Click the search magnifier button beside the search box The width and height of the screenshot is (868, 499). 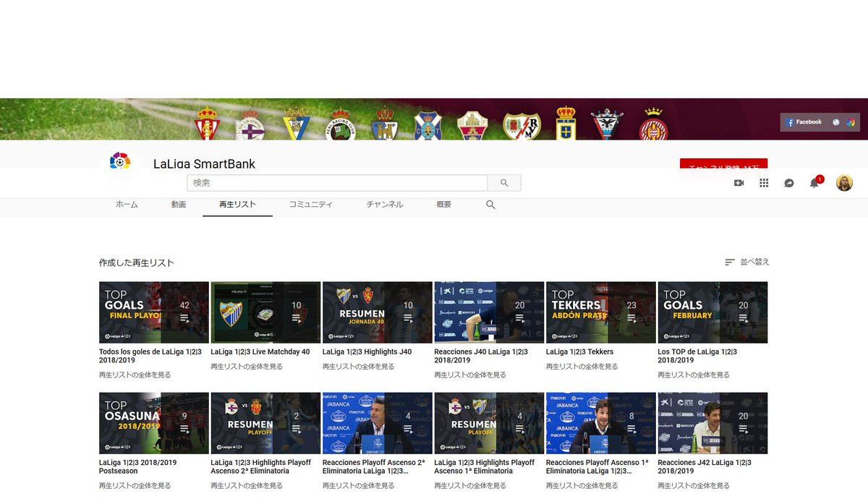(504, 183)
